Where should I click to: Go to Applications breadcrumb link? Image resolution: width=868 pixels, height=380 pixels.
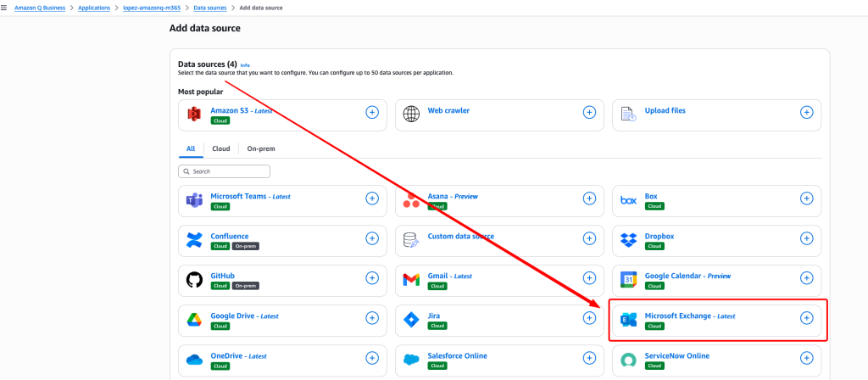coord(93,8)
